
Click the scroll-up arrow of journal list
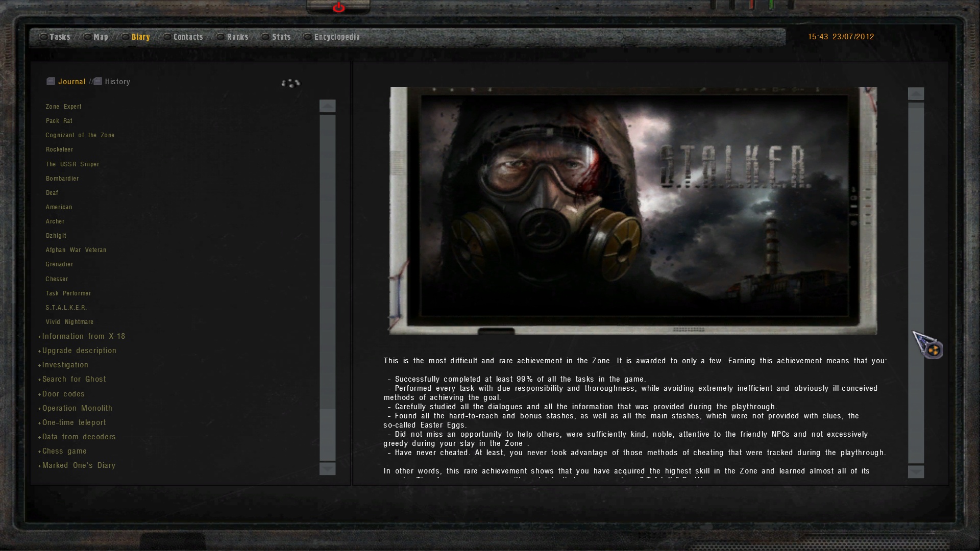click(327, 106)
